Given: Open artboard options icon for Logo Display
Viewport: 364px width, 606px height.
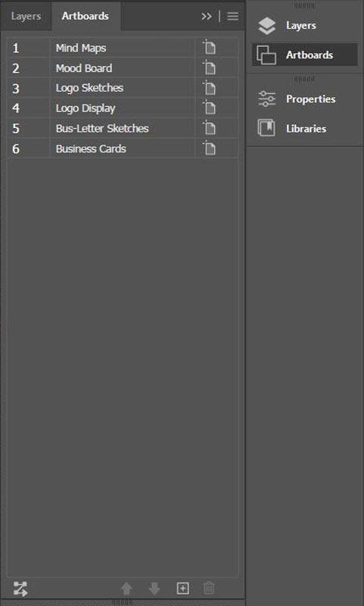Looking at the screenshot, I should [x=209, y=108].
